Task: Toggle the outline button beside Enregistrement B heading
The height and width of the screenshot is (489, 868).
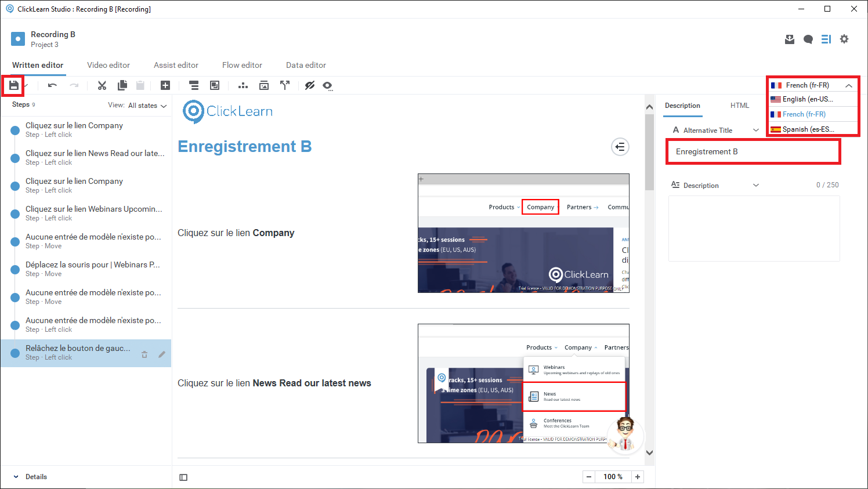Action: click(x=620, y=147)
